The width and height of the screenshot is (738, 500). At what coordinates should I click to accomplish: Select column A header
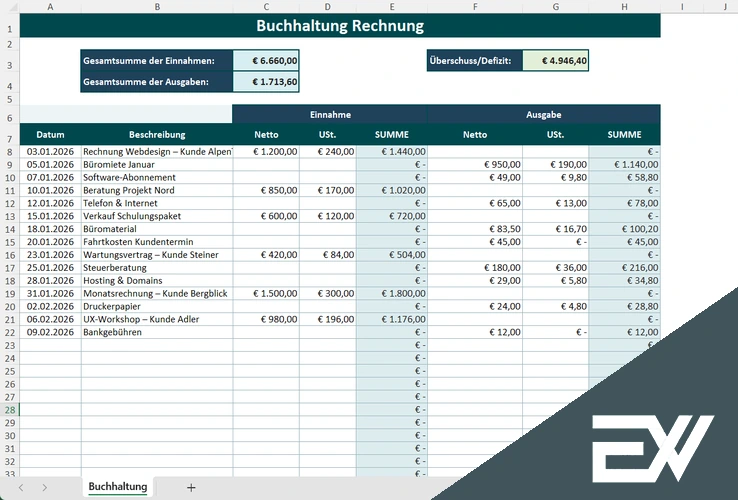50,7
